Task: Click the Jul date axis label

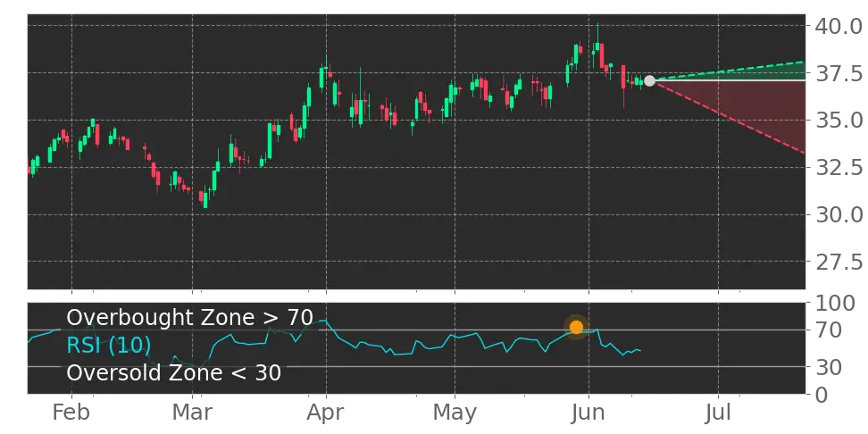Action: (x=719, y=413)
